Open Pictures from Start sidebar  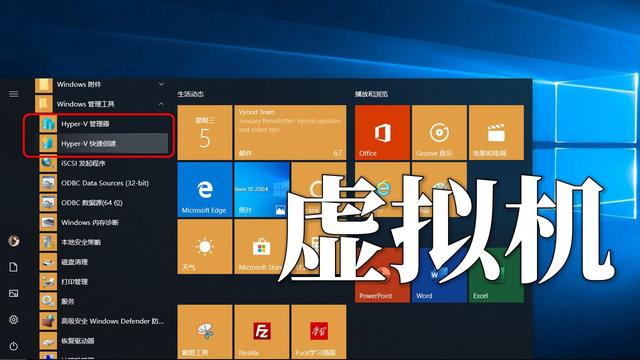click(x=13, y=293)
